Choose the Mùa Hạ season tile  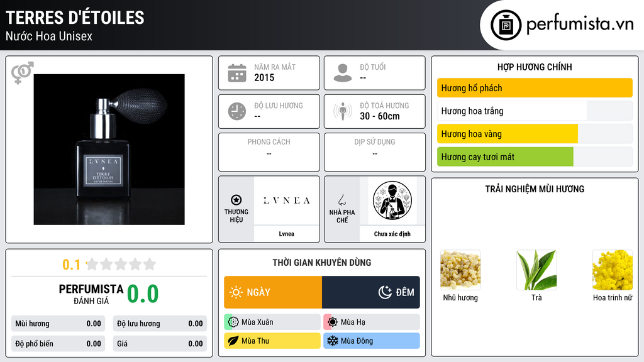(x=372, y=322)
